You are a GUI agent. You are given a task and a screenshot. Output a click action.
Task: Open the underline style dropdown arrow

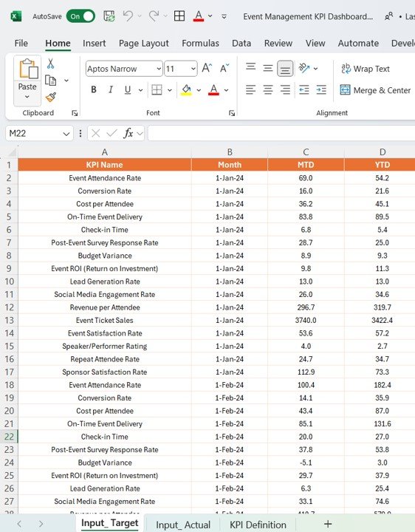tap(140, 90)
